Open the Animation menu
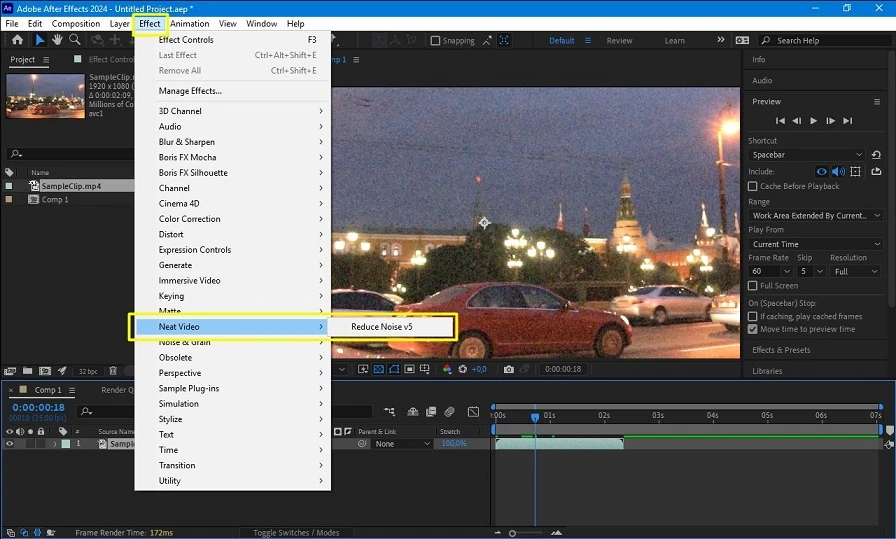This screenshot has width=896, height=539. click(190, 23)
